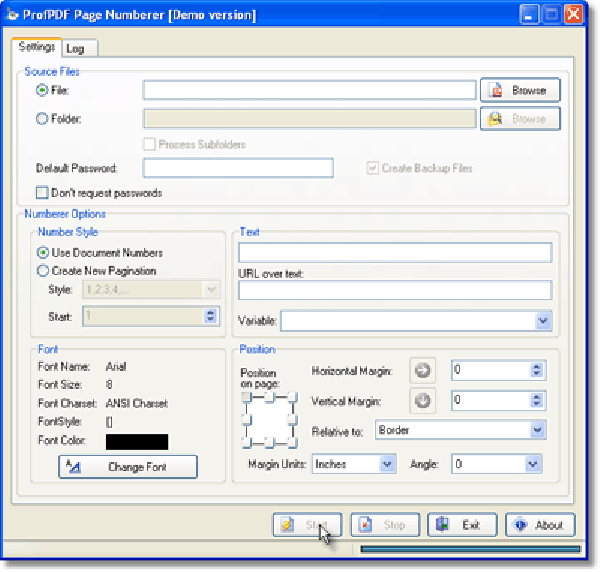
Task: Click the Folder path input field
Action: [x=310, y=119]
